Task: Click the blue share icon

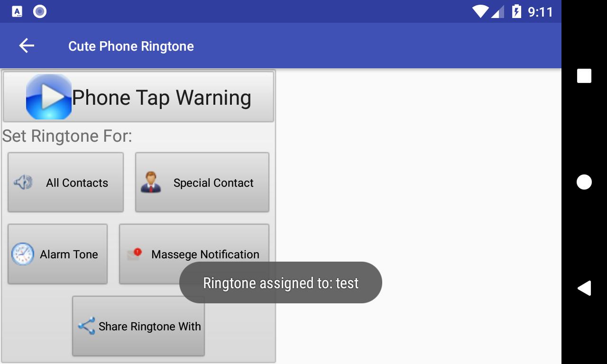Action: [x=86, y=326]
